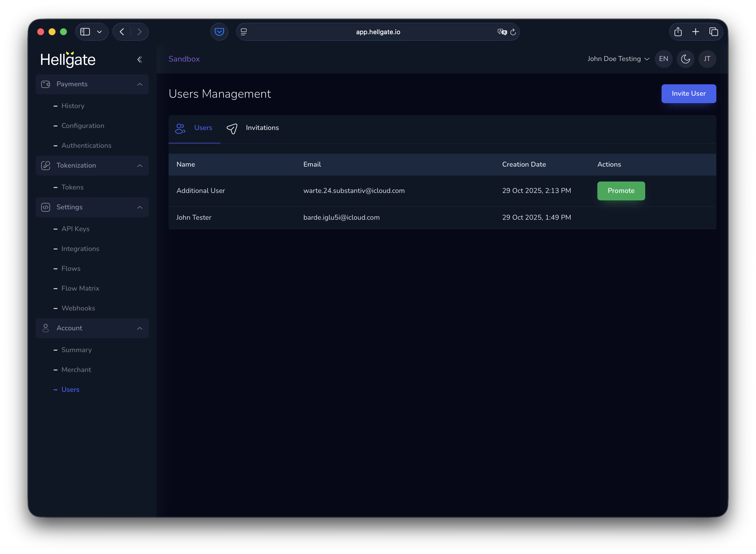The width and height of the screenshot is (756, 554).
Task: Click email warte.24.substantiv@icloud.com
Action: tap(354, 191)
